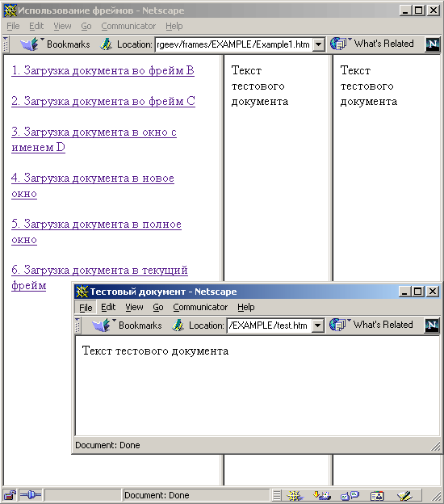Screen dimensions: 444x504
Task: Open Edit menu in Тестовый документ window
Action: pyautogui.click(x=108, y=307)
